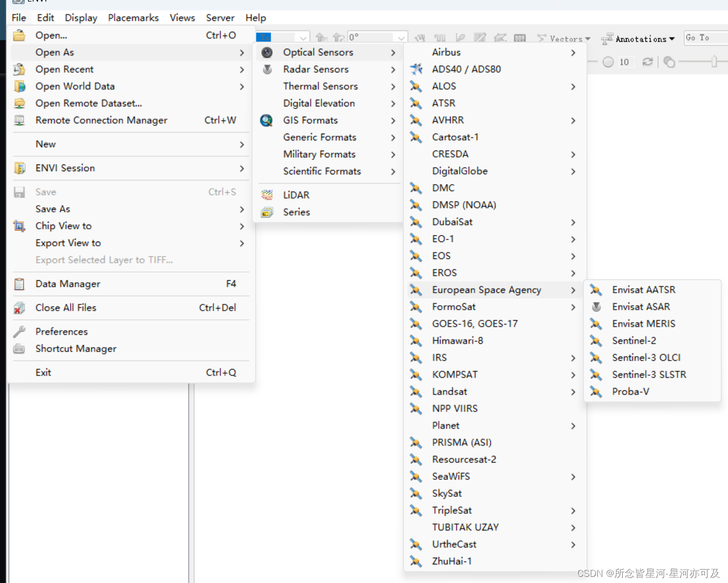Click the transparency slider handle
The width and height of the screenshot is (728, 583).
(714, 62)
